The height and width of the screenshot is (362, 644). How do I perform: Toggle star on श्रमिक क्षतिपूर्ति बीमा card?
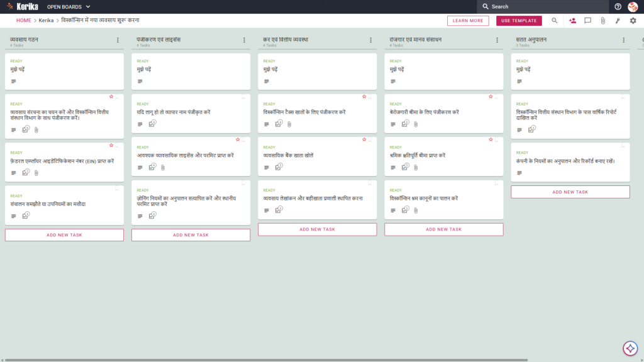pos(491,140)
